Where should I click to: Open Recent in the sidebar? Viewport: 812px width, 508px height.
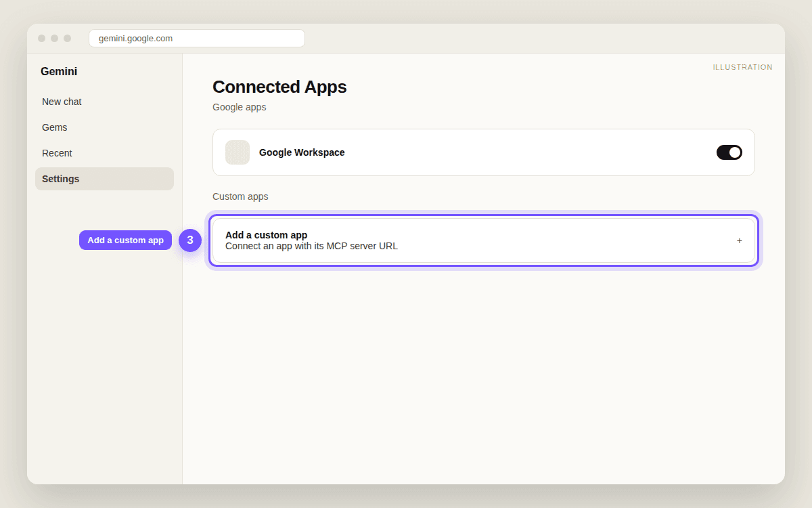(x=104, y=153)
